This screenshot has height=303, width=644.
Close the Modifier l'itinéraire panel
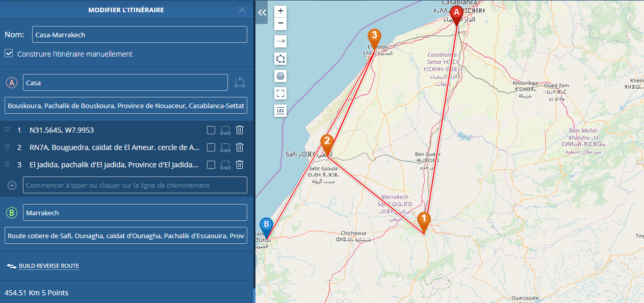click(242, 10)
